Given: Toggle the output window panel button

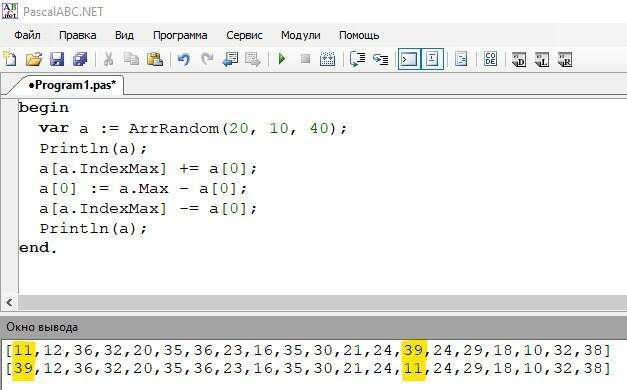Looking at the screenshot, I should tap(409, 59).
